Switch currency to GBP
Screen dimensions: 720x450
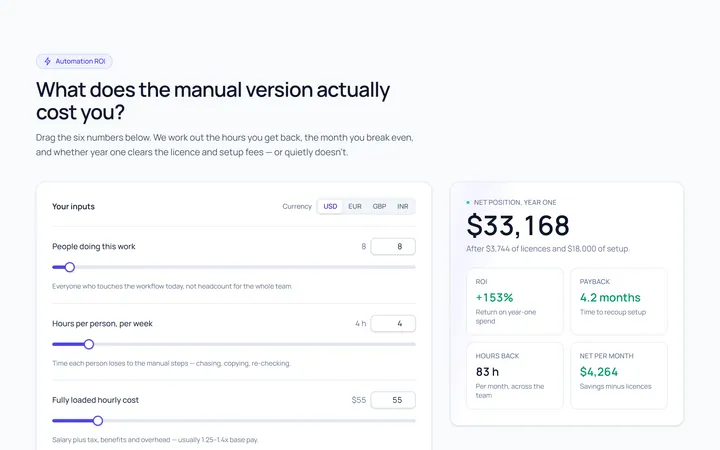pos(379,206)
